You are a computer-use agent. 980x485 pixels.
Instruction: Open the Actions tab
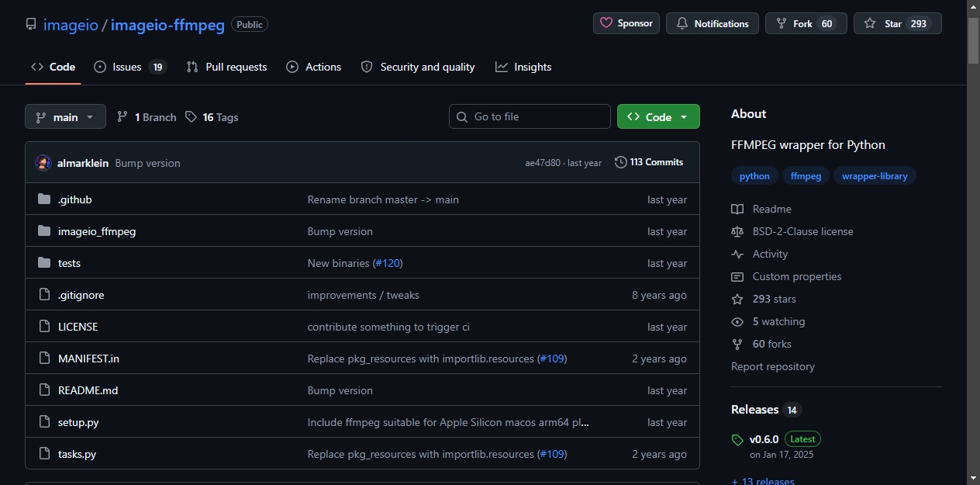(314, 67)
